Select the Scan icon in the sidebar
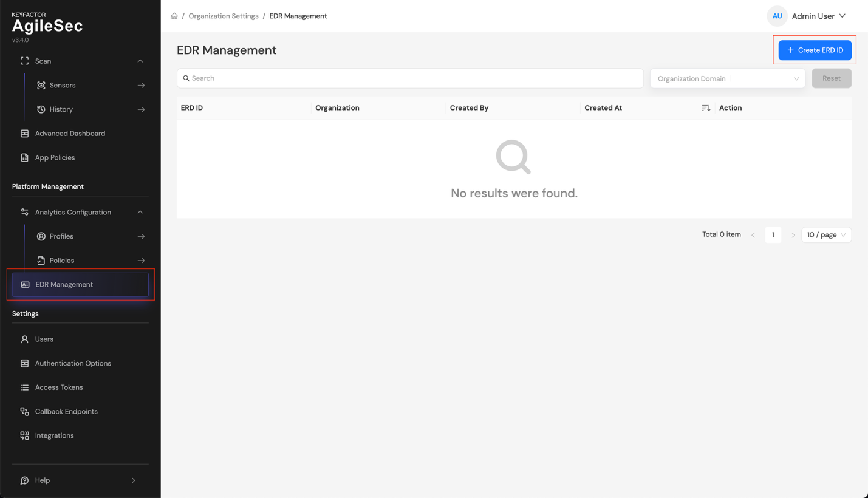This screenshot has height=498, width=868. 24,61
